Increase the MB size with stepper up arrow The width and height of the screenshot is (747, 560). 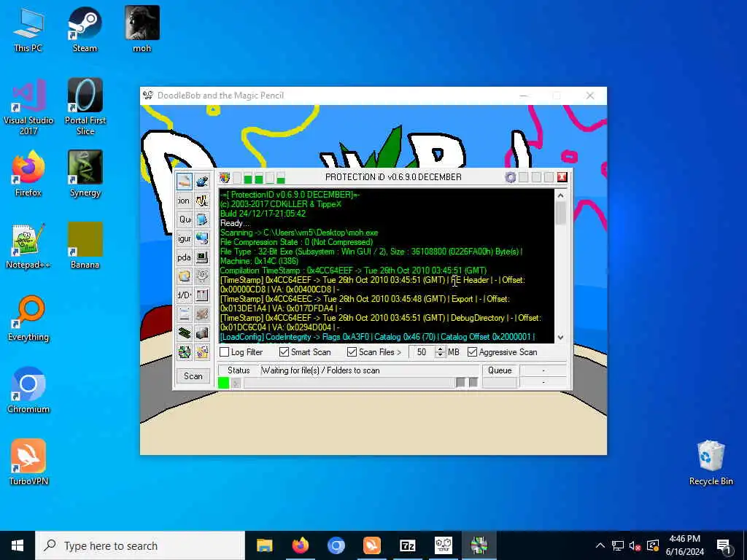pyautogui.click(x=440, y=349)
